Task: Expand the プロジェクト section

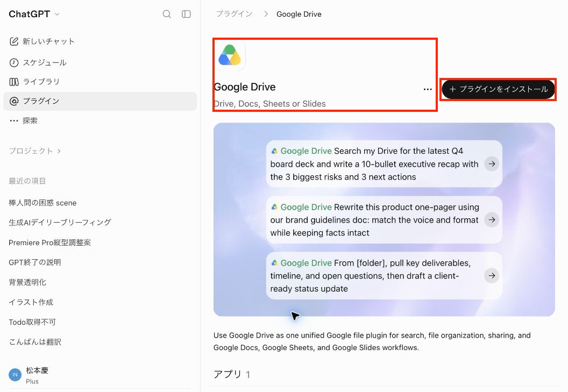Action: (x=35, y=151)
